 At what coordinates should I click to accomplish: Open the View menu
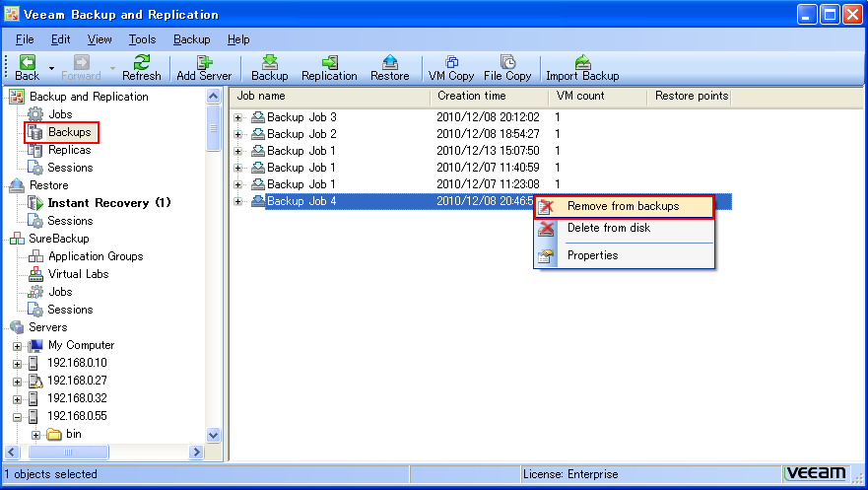tap(100, 39)
